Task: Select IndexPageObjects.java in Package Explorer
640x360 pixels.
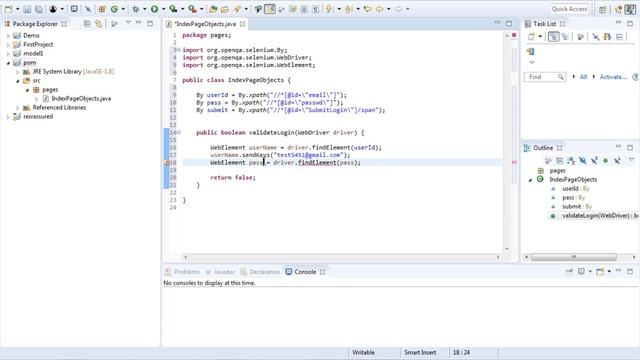Action: click(81, 98)
